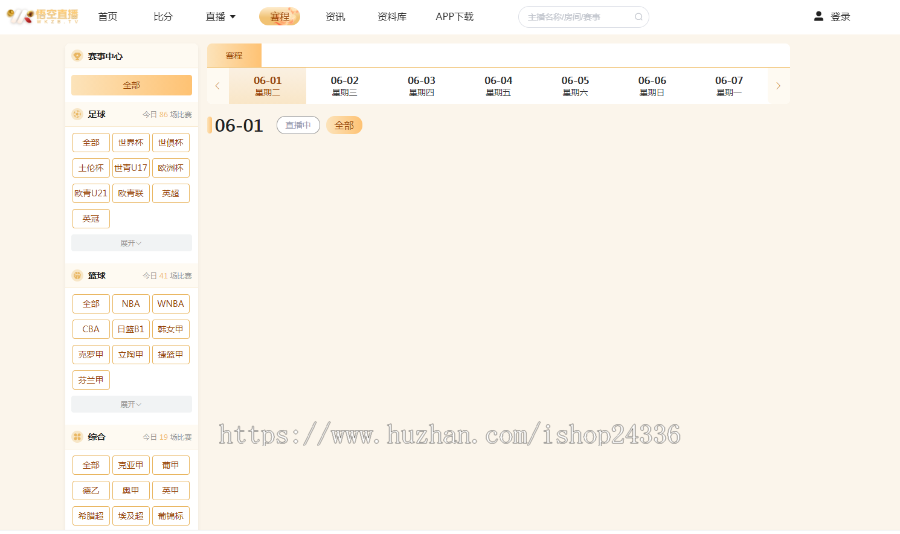The image size is (900, 534).
Task: Select the 赛程 tab above dates
Action: (x=234, y=56)
